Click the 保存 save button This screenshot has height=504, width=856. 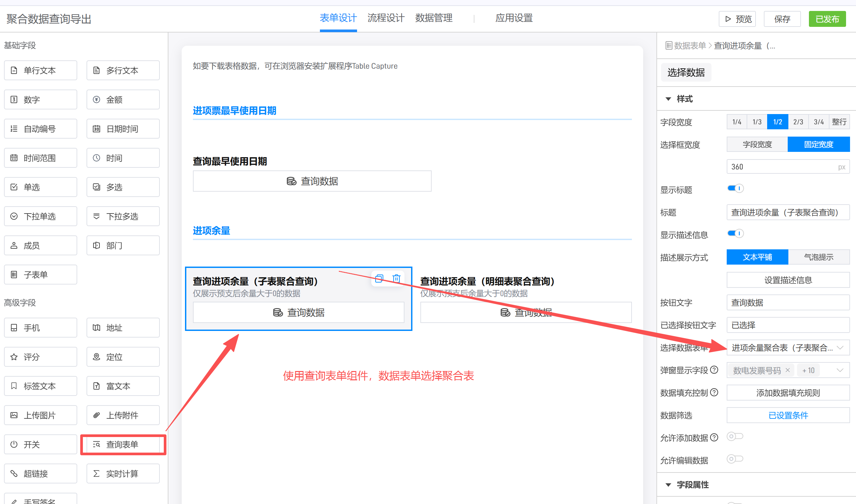(x=782, y=19)
